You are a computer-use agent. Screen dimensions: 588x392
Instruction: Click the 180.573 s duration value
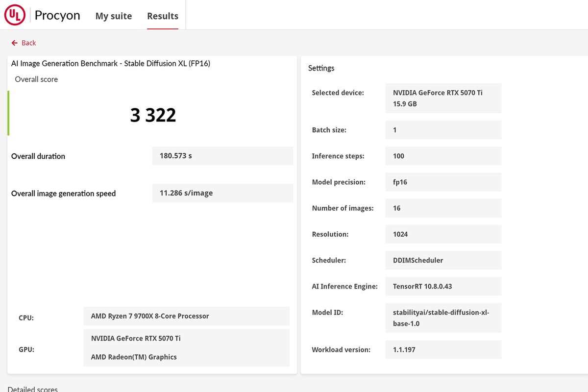click(x=223, y=156)
